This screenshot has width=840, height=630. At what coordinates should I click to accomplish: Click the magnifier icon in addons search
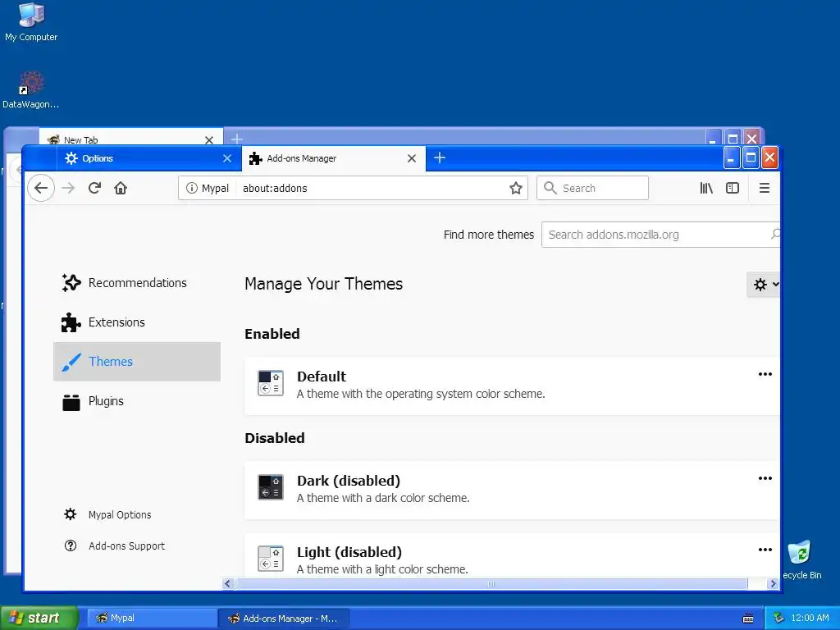pos(774,234)
